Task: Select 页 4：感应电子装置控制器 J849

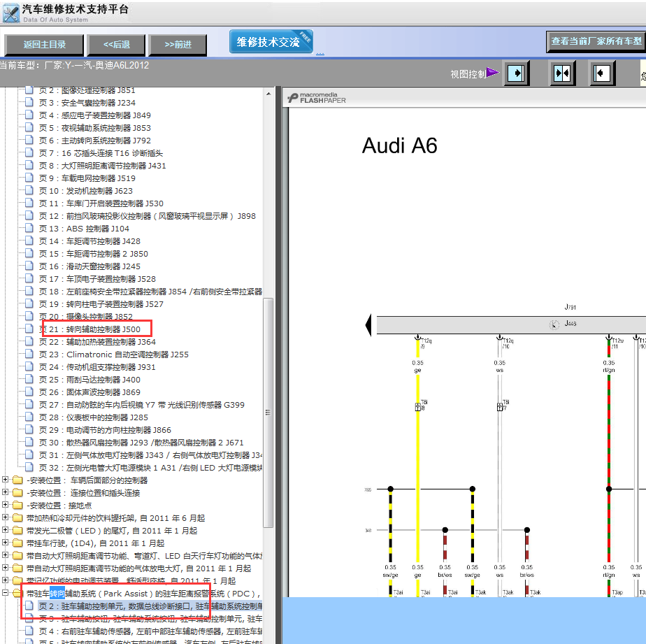Action: pyautogui.click(x=95, y=115)
